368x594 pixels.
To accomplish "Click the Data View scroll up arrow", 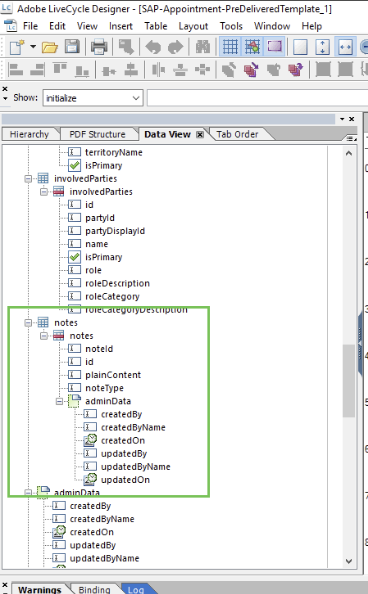I will click(349, 153).
